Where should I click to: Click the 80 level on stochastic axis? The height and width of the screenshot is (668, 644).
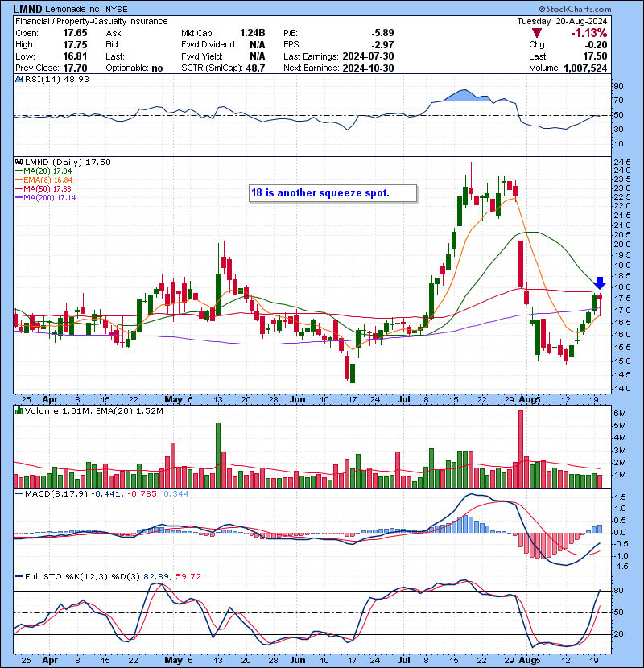[x=618, y=591]
